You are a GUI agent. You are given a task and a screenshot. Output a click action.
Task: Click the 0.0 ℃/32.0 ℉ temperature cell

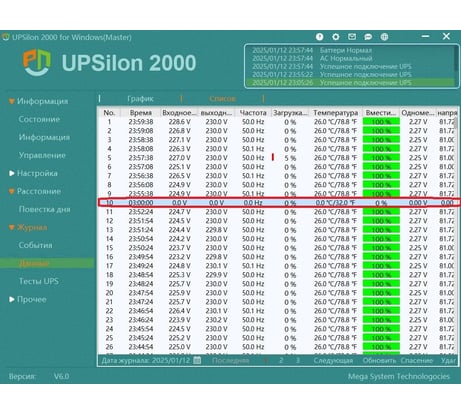point(335,203)
